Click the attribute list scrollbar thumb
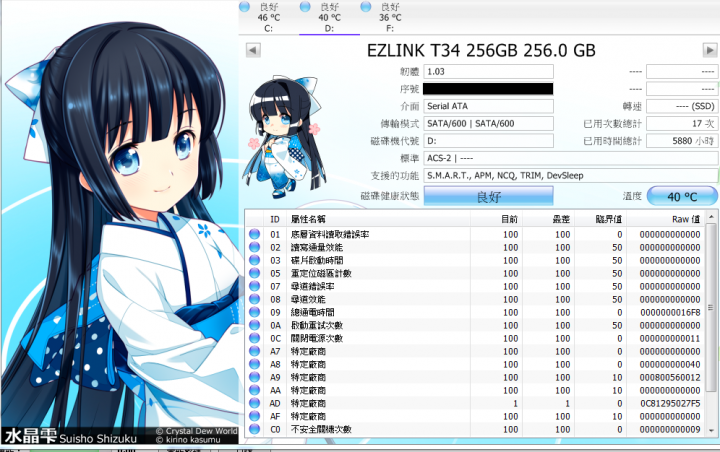 pyautogui.click(x=711, y=308)
